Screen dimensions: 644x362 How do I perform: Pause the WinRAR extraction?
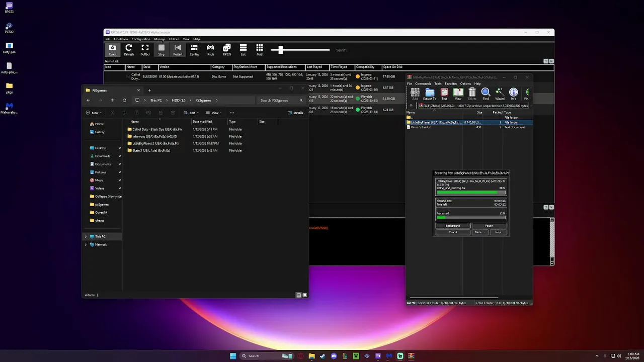[x=489, y=226]
